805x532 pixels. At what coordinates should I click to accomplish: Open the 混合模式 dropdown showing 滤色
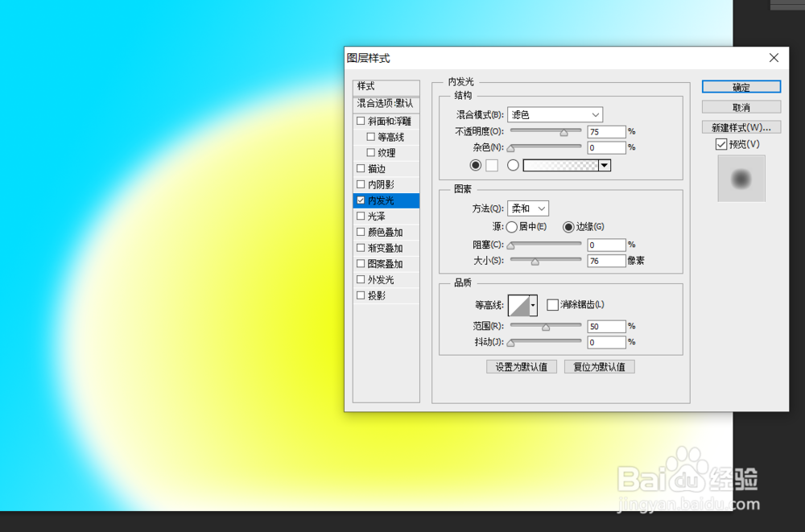point(555,114)
